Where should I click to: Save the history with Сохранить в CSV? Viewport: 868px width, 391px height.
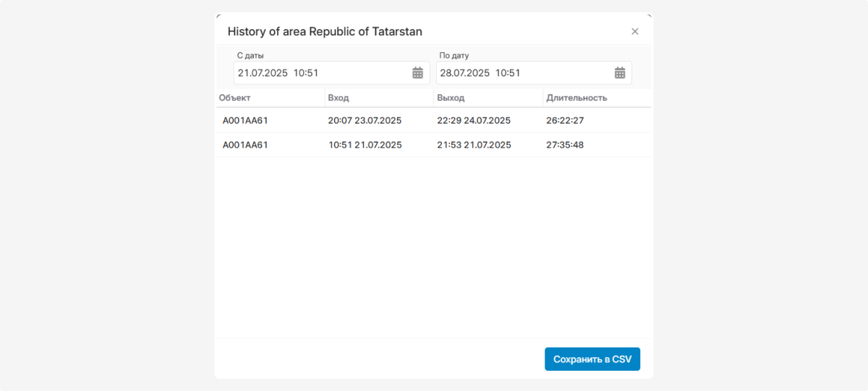tap(592, 359)
